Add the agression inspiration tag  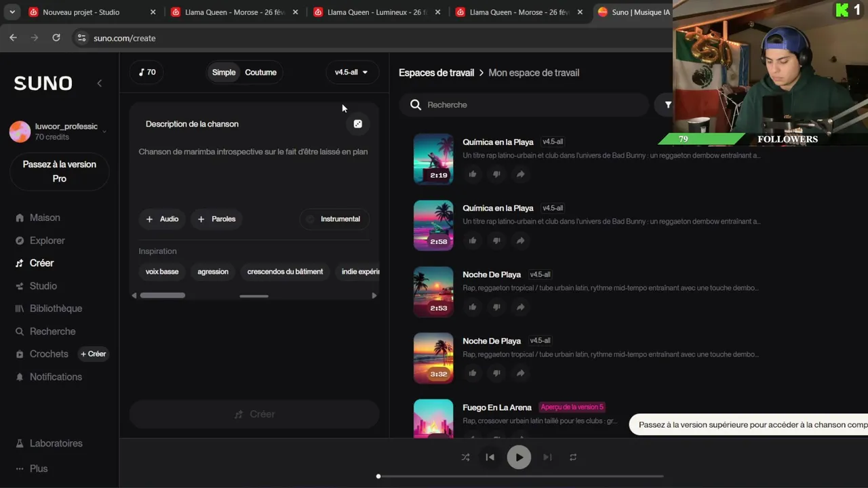pyautogui.click(x=213, y=272)
